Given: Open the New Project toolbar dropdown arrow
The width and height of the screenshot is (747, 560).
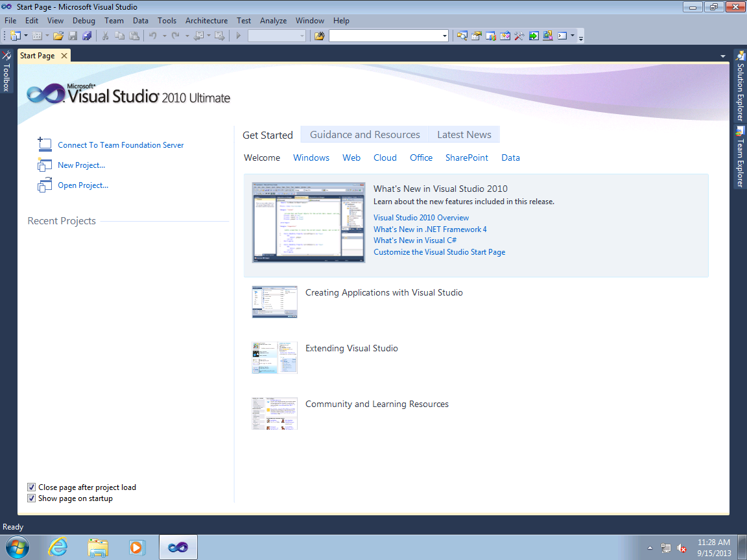Looking at the screenshot, I should [26, 36].
